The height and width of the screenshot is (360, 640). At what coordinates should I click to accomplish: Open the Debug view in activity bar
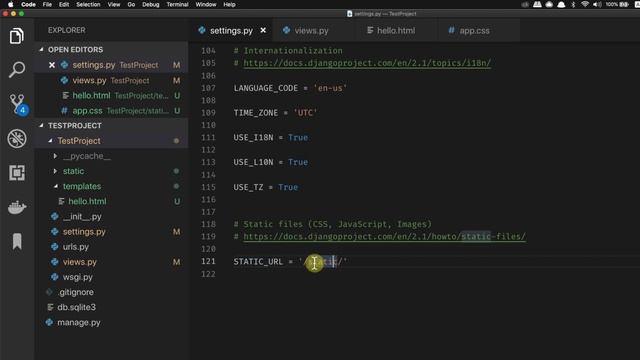[x=17, y=139]
